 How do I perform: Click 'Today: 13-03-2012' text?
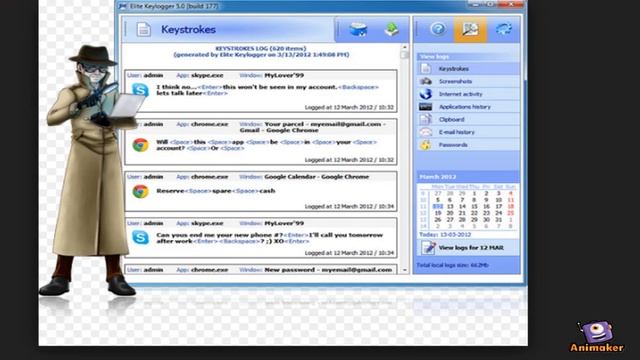(x=445, y=235)
